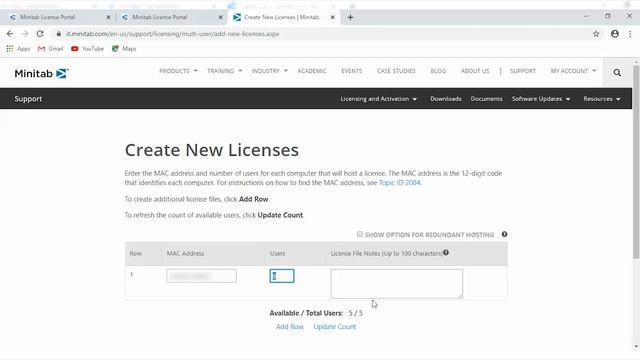The image size is (640, 360).
Task: Click the Update Count link
Action: point(335,327)
